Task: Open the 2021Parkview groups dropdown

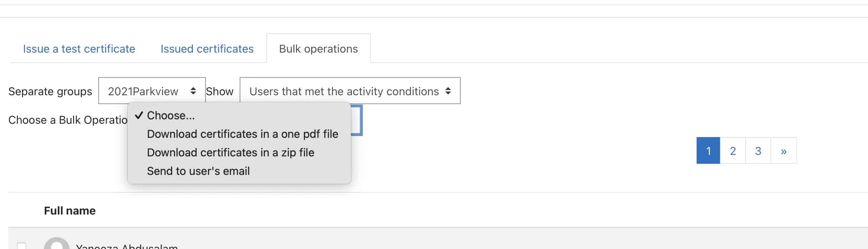Action: [152, 91]
